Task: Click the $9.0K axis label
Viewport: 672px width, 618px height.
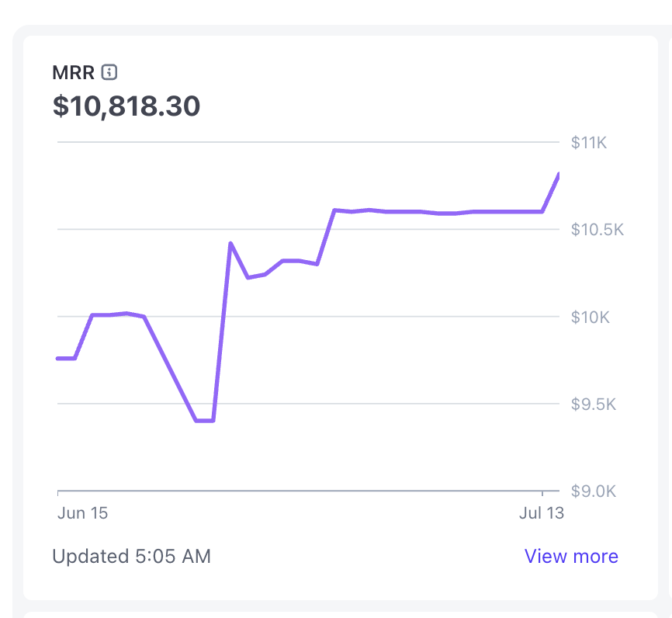Action: click(593, 491)
